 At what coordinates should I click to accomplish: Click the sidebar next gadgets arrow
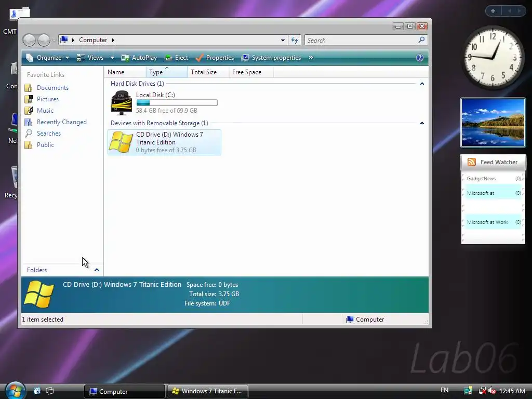tap(519, 11)
